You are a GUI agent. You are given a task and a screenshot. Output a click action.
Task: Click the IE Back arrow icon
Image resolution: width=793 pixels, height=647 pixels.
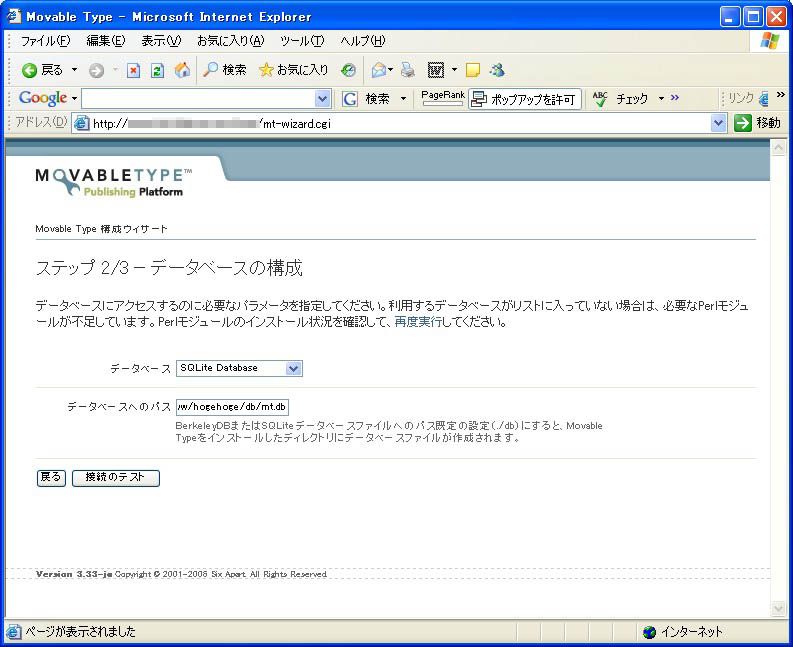29,70
